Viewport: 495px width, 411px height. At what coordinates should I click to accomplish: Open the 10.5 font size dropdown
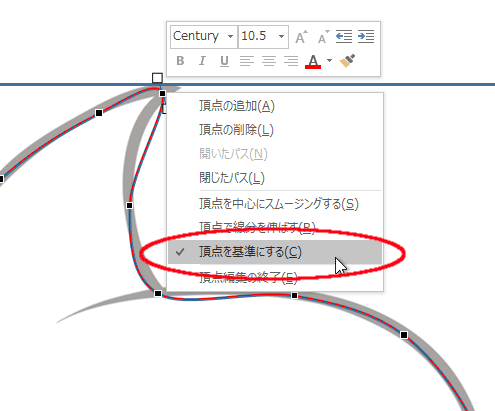281,36
